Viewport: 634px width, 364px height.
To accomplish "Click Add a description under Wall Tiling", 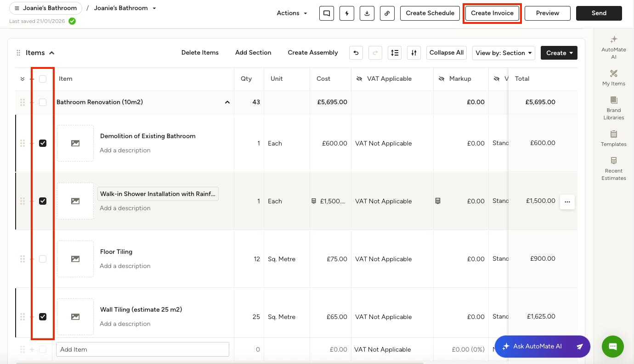I will tap(125, 324).
